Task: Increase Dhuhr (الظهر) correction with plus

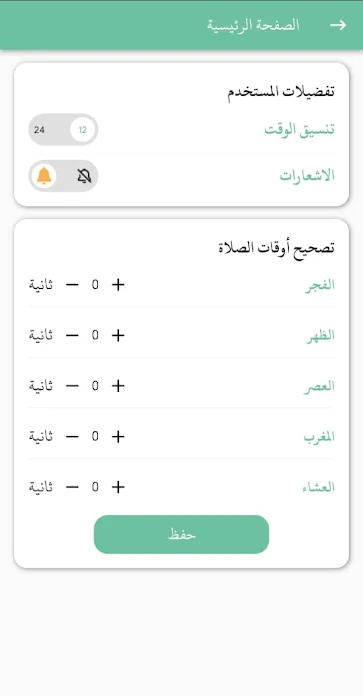Action: coord(118,336)
